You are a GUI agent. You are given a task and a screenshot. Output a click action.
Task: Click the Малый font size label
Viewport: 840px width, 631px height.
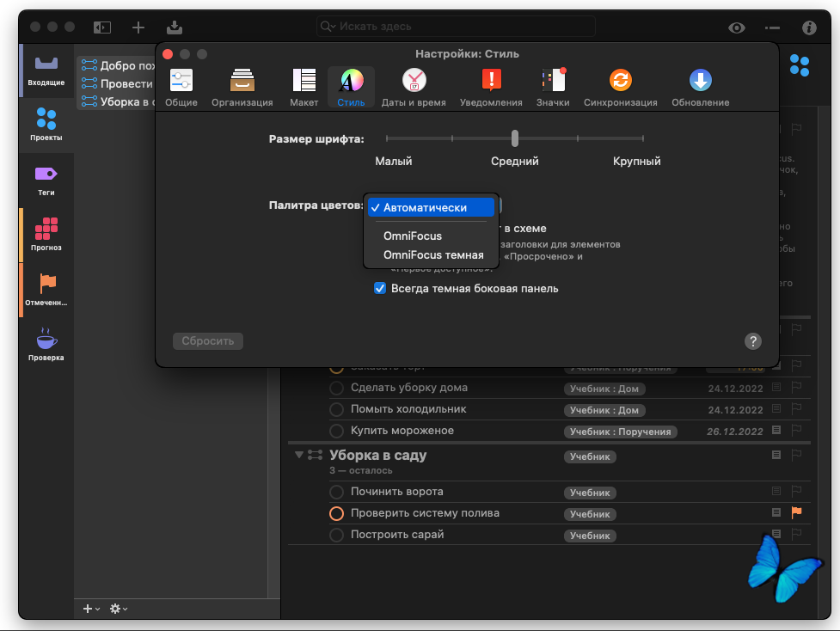pyautogui.click(x=393, y=162)
